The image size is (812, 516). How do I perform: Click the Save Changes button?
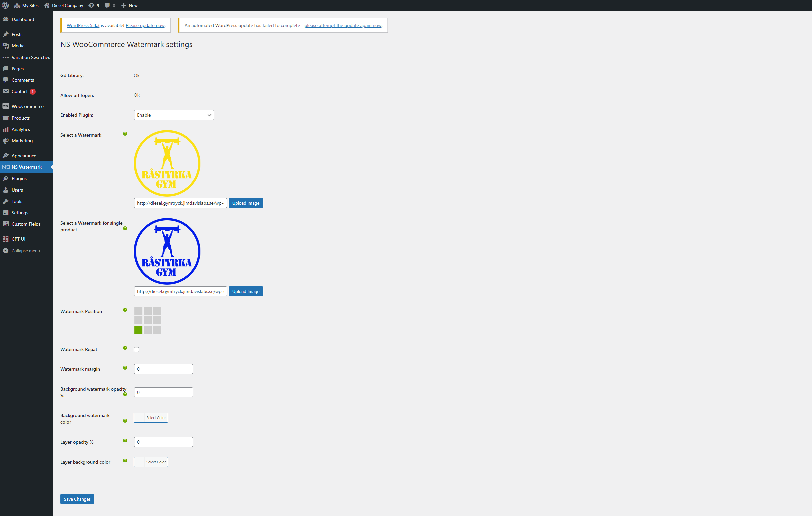(x=77, y=499)
